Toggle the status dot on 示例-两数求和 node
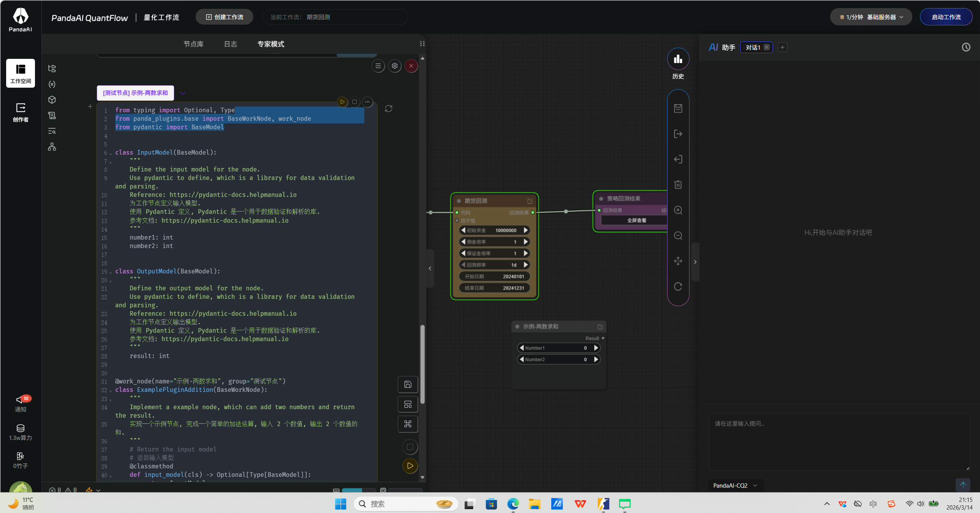The width and height of the screenshot is (980, 513). (x=517, y=326)
